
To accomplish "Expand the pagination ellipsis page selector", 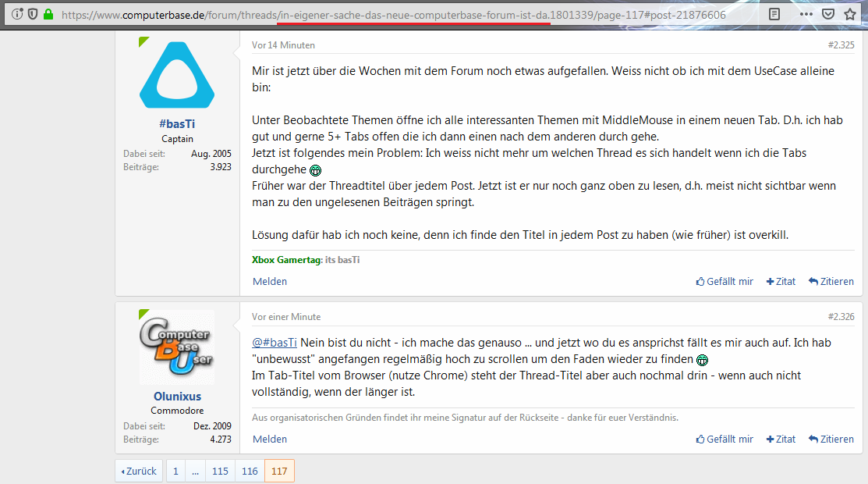I will coord(196,472).
